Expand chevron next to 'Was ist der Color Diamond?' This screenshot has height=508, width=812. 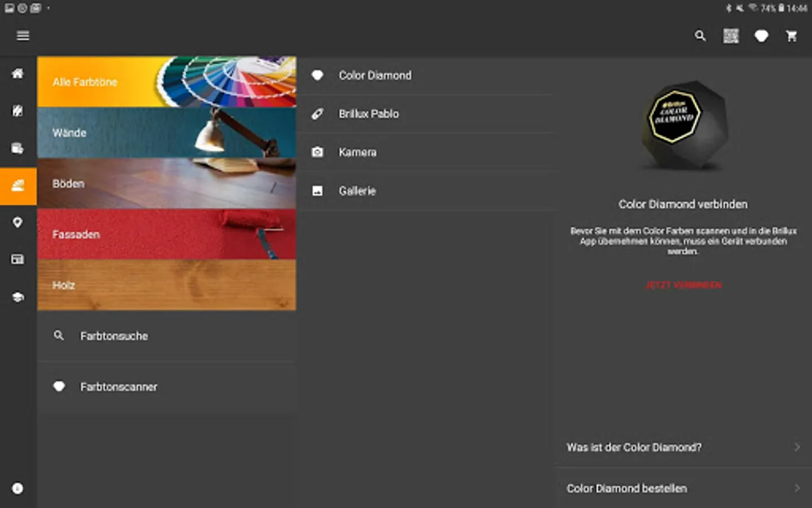point(797,447)
